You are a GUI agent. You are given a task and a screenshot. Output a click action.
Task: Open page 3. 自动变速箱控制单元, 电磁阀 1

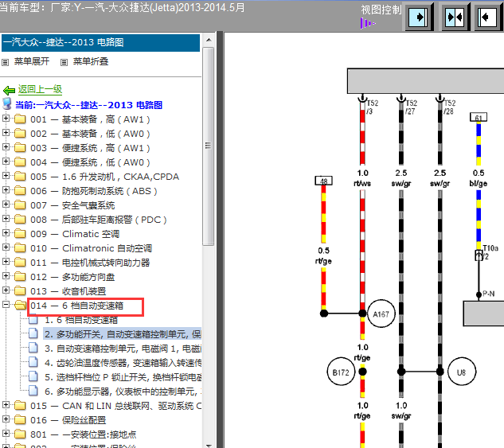click(x=123, y=349)
